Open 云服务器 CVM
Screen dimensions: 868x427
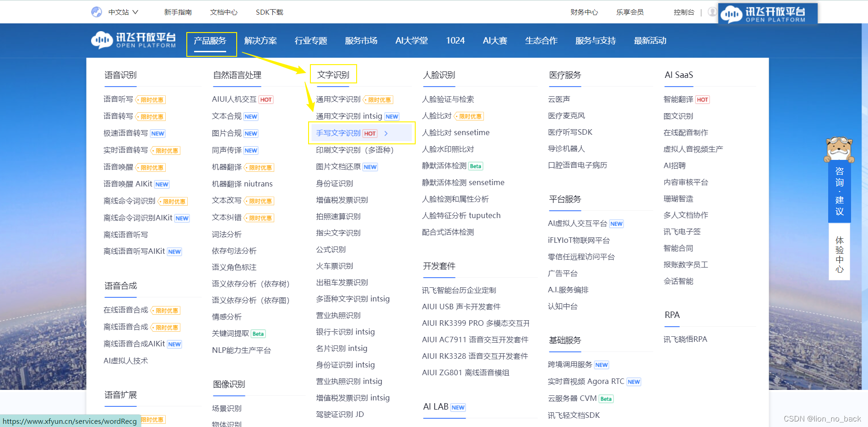(572, 398)
